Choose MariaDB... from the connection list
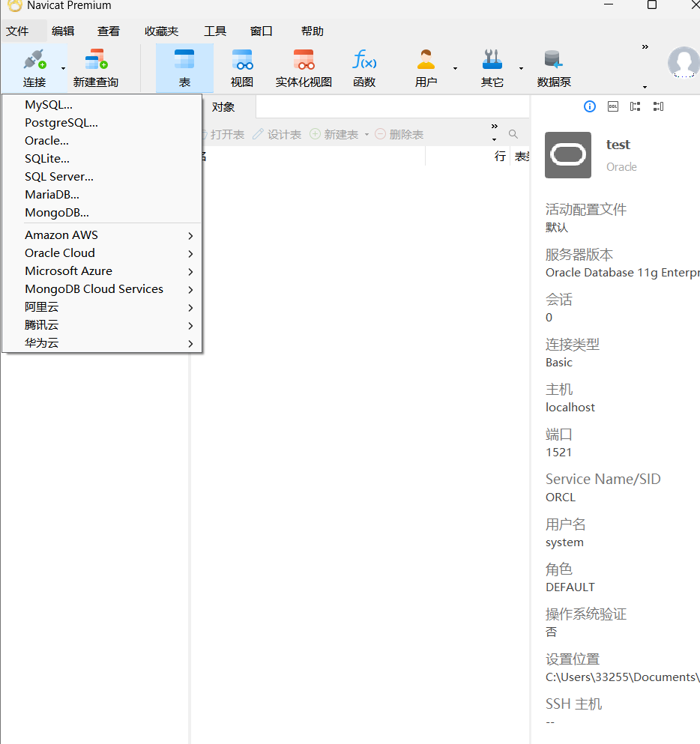This screenshot has height=744, width=700. (x=102, y=195)
